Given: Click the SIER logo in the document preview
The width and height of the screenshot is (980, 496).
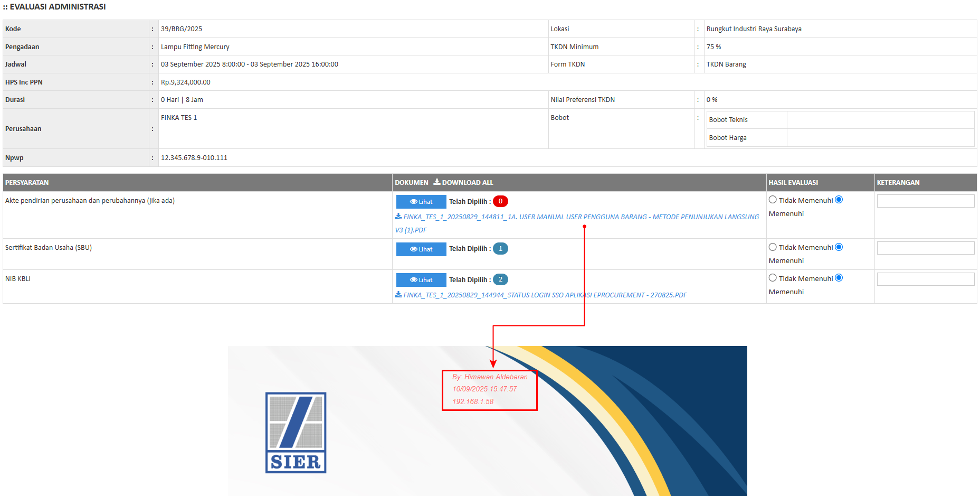Looking at the screenshot, I should point(296,433).
